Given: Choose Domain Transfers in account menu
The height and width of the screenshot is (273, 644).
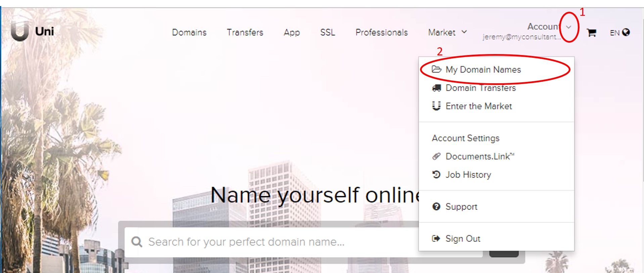Looking at the screenshot, I should [x=480, y=88].
